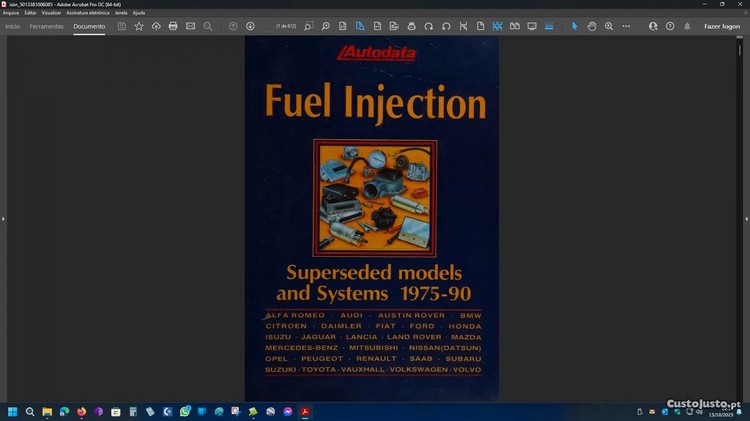Expand the left navigation pane arrow
Screen dimensions: 750x421
(x=3, y=218)
